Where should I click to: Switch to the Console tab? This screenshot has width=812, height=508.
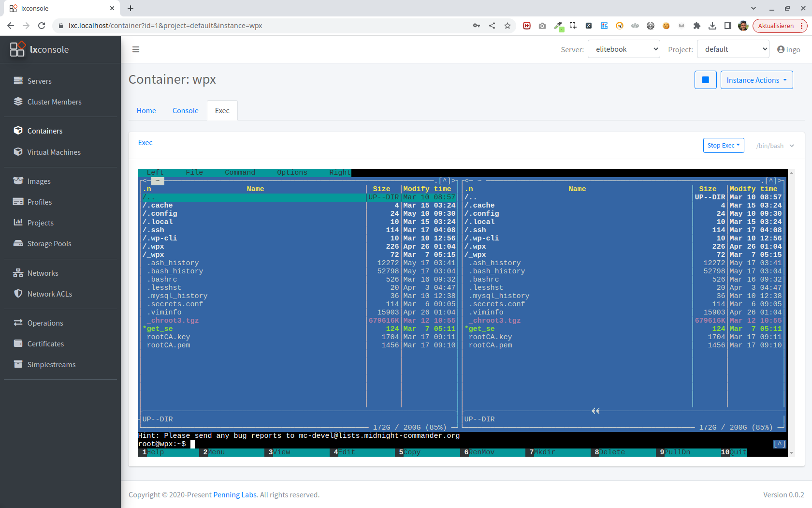185,110
